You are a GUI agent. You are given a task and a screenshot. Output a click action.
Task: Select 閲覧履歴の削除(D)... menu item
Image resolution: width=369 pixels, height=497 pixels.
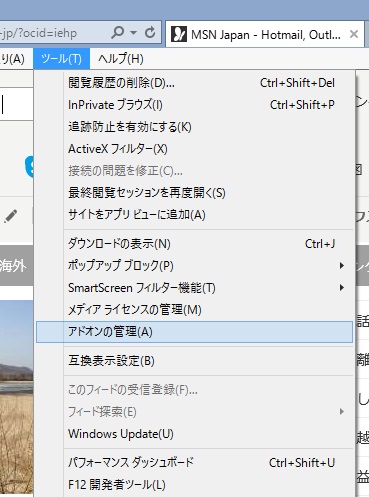click(194, 83)
